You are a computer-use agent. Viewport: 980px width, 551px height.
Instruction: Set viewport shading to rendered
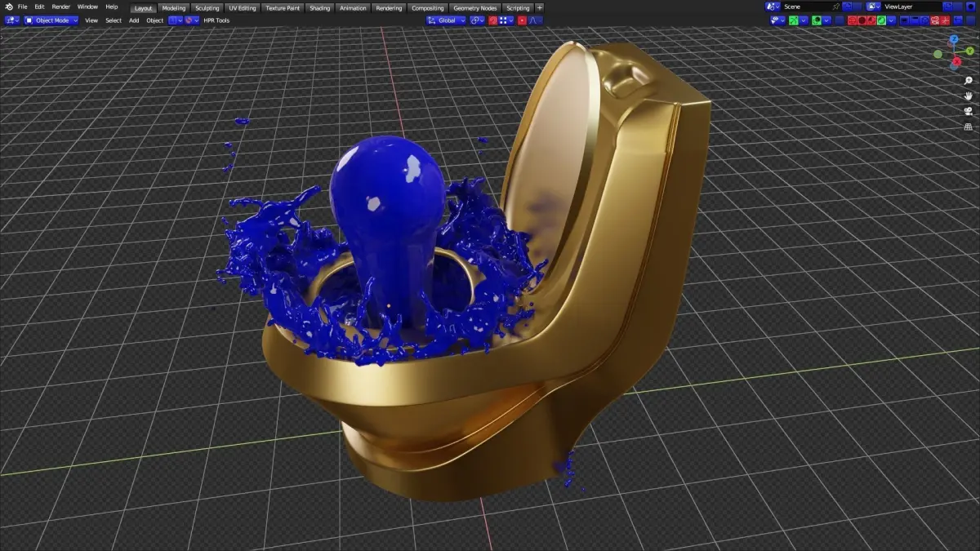click(881, 20)
